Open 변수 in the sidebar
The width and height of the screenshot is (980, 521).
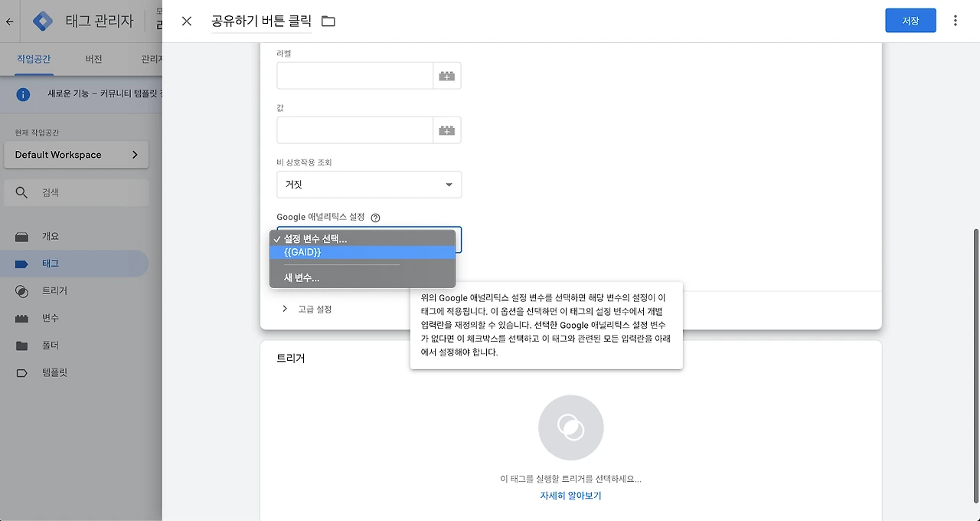pos(74,318)
